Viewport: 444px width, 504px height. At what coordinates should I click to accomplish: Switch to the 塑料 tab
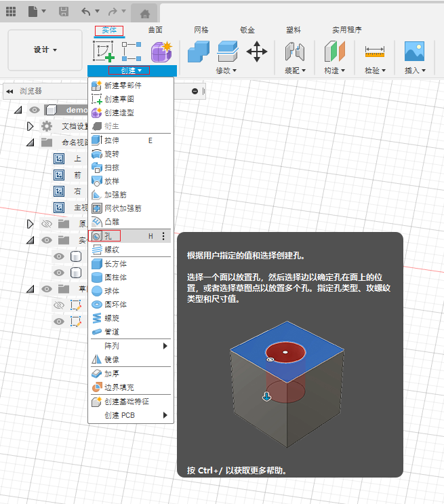pos(294,30)
